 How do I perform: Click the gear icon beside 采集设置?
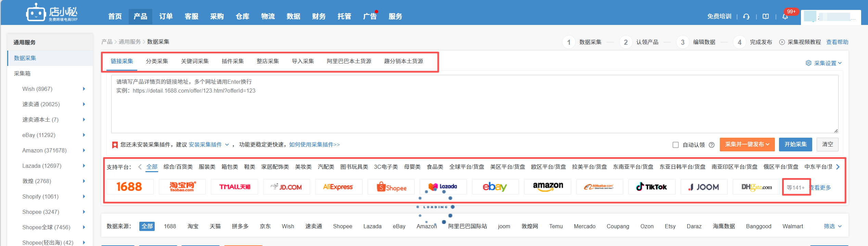[808, 63]
